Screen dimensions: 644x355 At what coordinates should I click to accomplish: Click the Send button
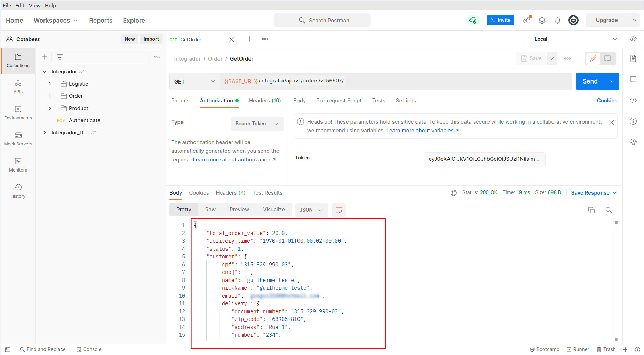[590, 81]
